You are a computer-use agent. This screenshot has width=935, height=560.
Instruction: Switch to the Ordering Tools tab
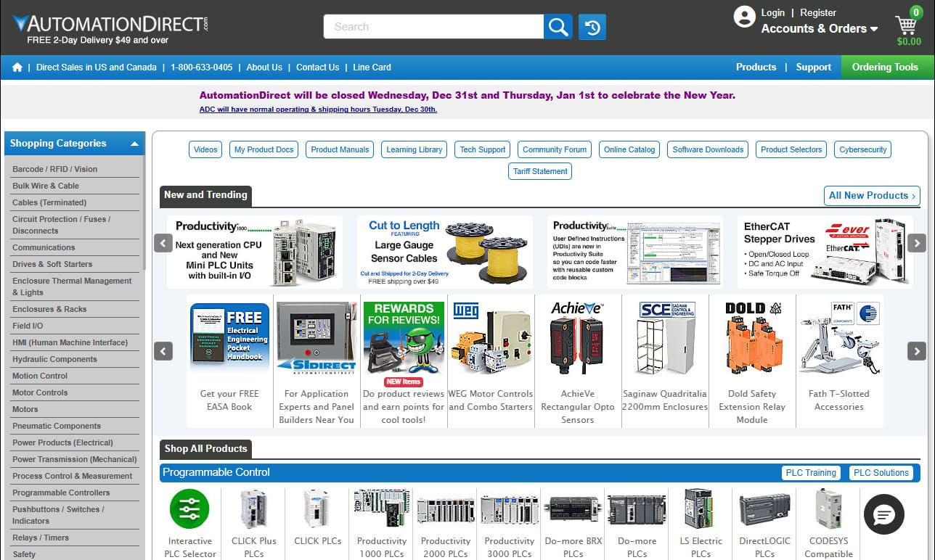[886, 67]
